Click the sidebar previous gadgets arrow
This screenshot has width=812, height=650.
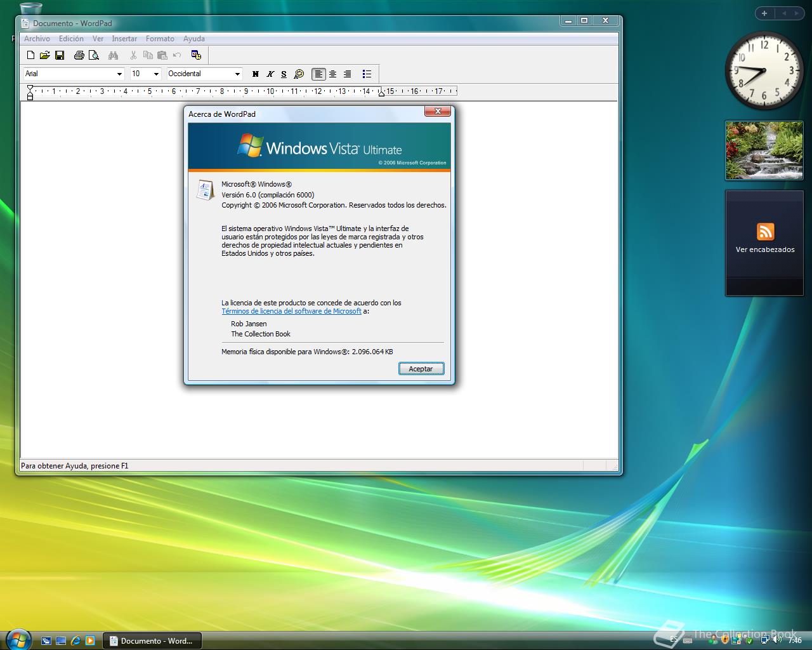[783, 13]
